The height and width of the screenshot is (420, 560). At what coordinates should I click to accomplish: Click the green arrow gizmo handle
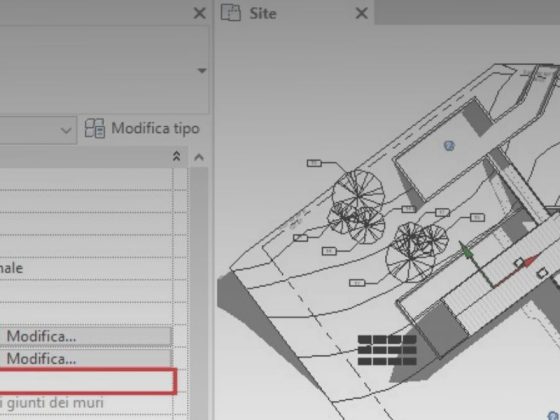click(x=466, y=250)
